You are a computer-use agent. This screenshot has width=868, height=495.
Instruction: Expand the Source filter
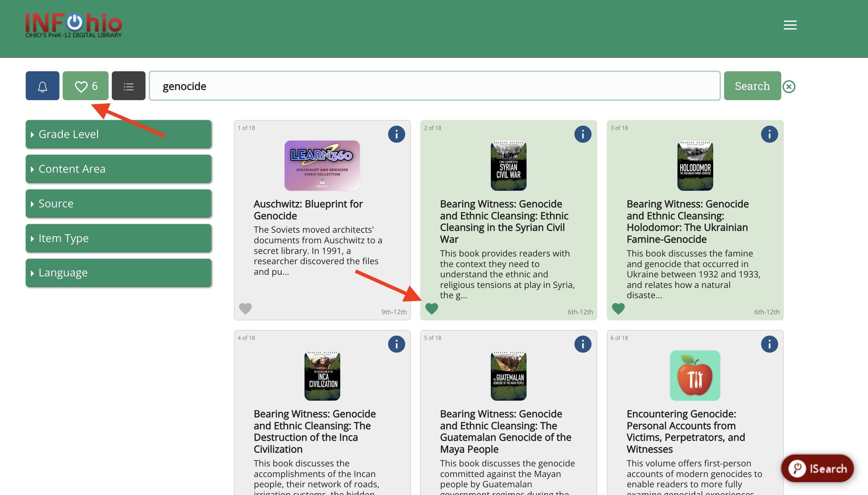119,203
